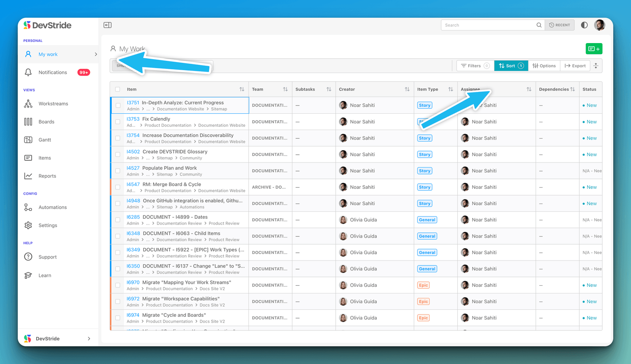Image resolution: width=631 pixels, height=364 pixels.
Task: Tick the select-all header checkbox
Action: pos(118,89)
